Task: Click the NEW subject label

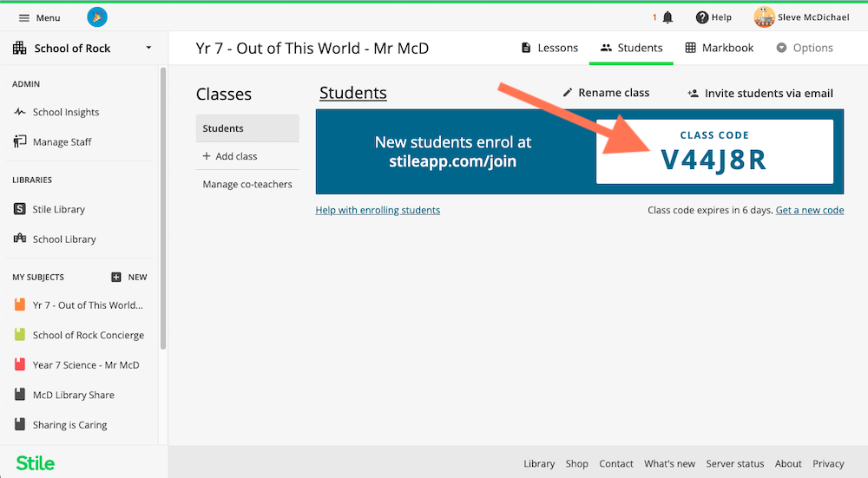Action: [x=138, y=278]
